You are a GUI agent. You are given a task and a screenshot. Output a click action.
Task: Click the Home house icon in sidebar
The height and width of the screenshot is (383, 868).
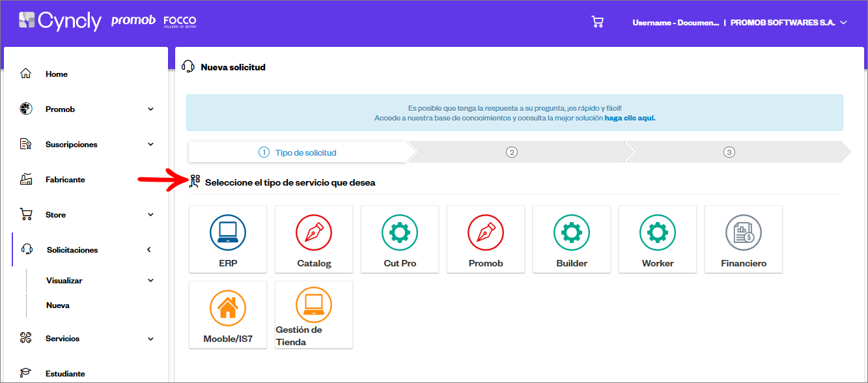(26, 74)
